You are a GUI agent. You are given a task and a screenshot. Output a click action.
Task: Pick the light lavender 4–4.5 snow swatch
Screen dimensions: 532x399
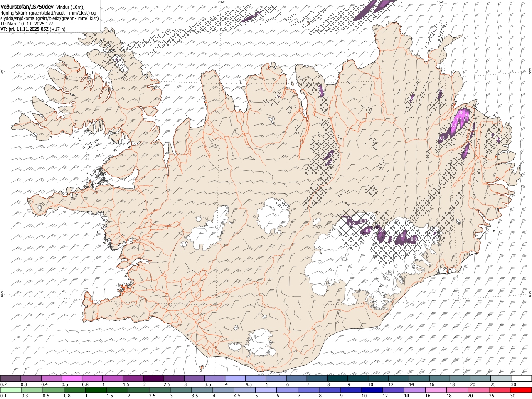235,379
